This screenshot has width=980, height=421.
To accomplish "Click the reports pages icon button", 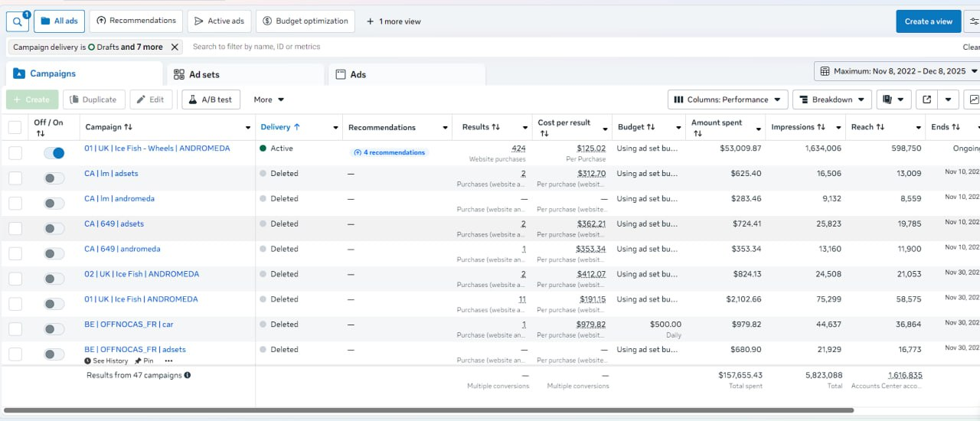I will coord(887,100).
